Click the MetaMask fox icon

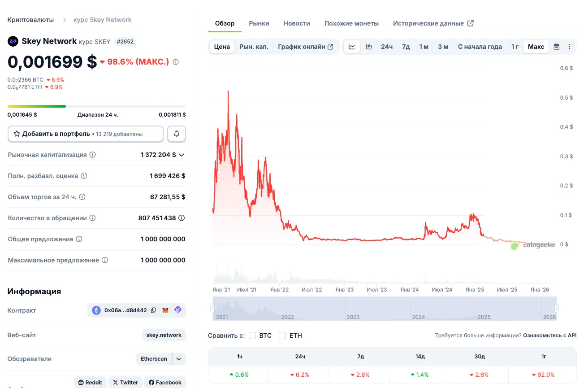pyautogui.click(x=165, y=310)
